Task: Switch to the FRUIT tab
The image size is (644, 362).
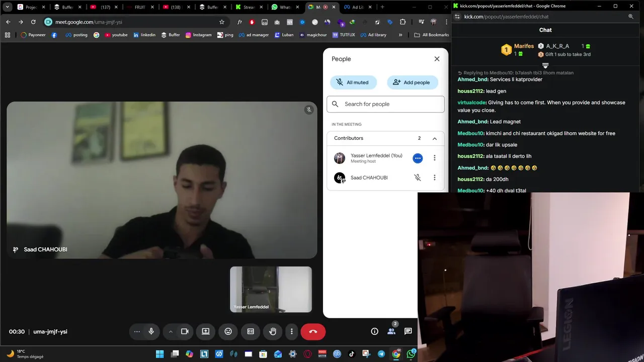Action: 139,7
